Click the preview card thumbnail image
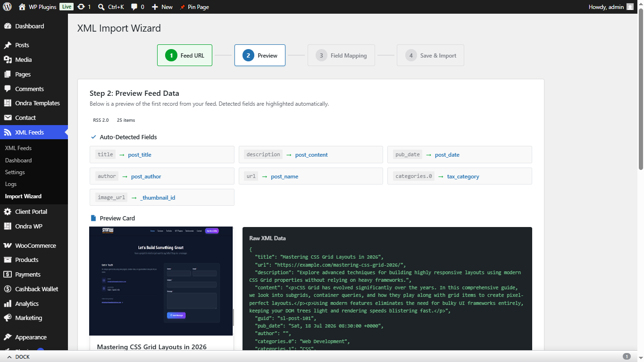 [161, 281]
